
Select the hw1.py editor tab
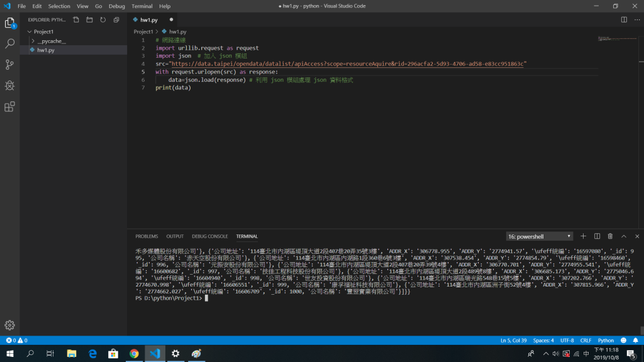149,19
